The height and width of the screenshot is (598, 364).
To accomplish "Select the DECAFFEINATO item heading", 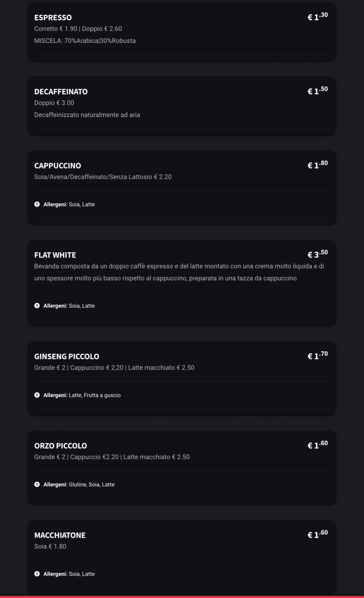I will click(61, 92).
